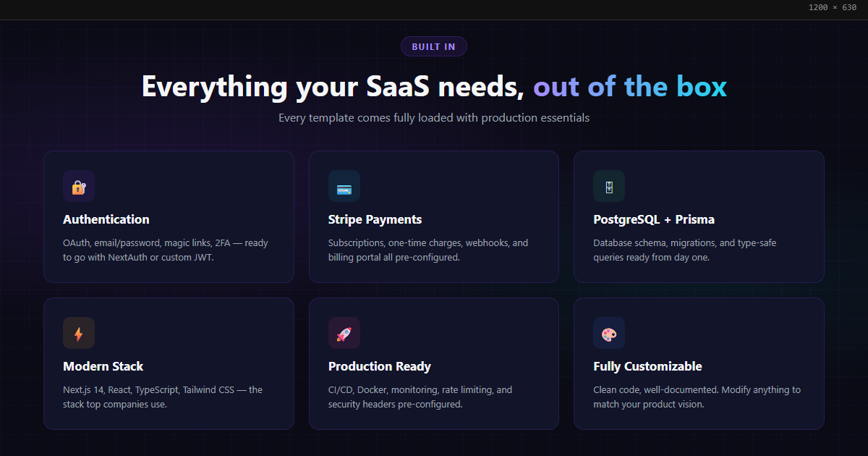Click the lightning bolt icon for Modern Stack
This screenshot has width=868, height=456.
click(79, 333)
